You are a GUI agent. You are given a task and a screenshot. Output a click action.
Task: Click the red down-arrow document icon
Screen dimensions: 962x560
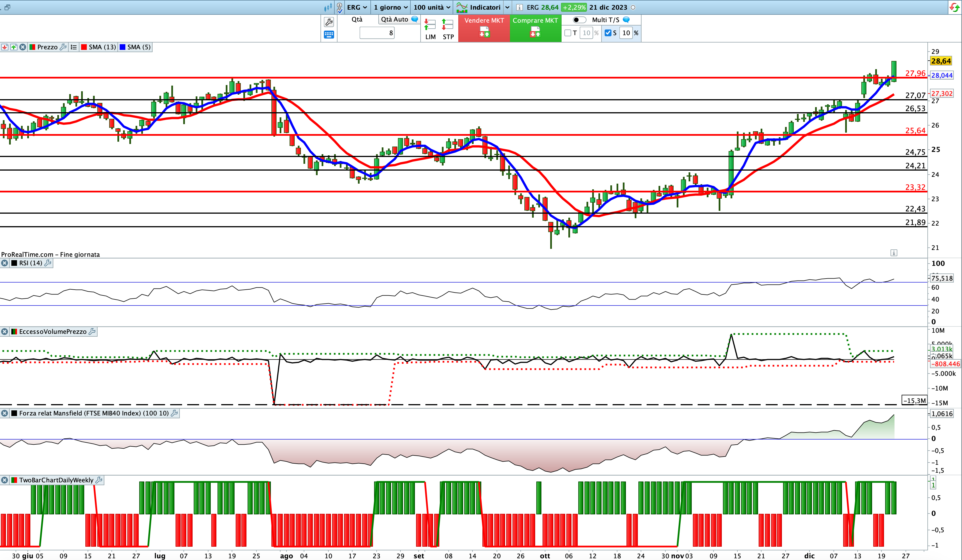[5, 47]
